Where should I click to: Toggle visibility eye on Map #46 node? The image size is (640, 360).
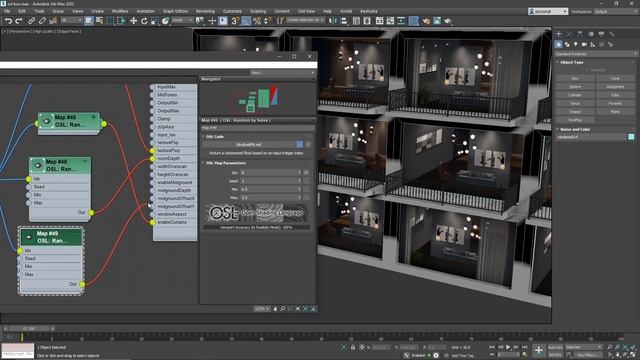coord(46,121)
